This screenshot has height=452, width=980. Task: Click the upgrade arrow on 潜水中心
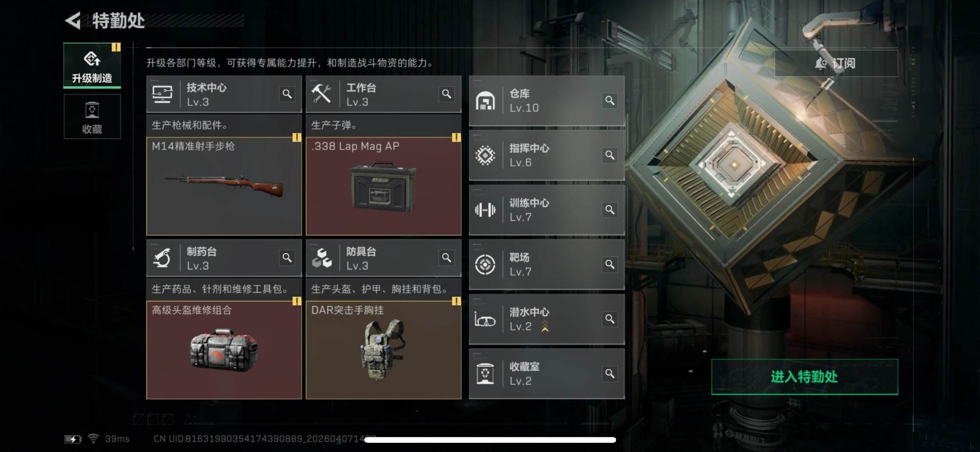pyautogui.click(x=545, y=326)
